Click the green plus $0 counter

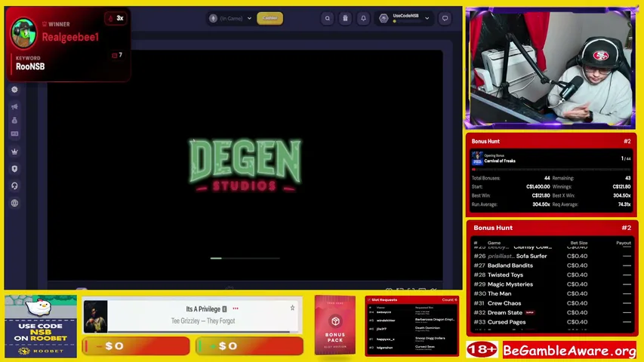click(x=249, y=346)
